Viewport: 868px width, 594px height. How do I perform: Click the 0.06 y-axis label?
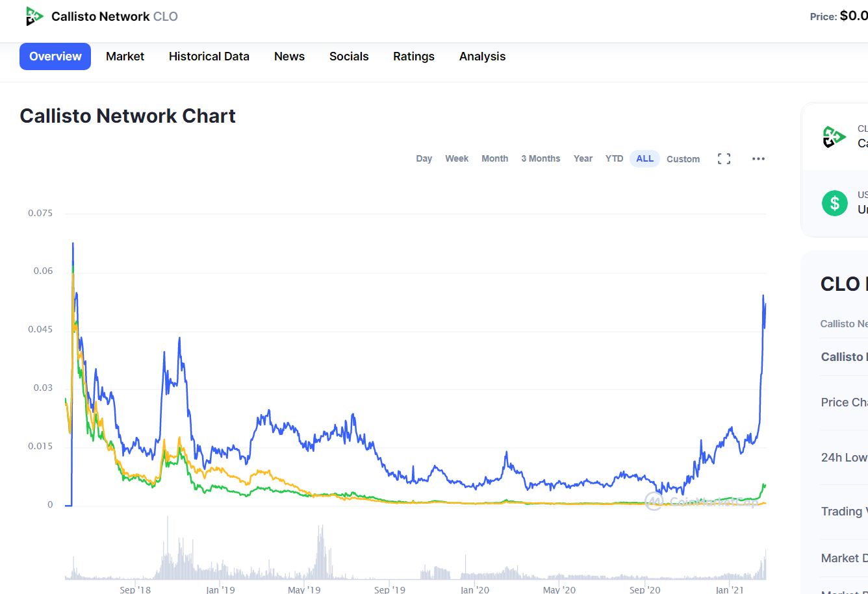pos(44,271)
